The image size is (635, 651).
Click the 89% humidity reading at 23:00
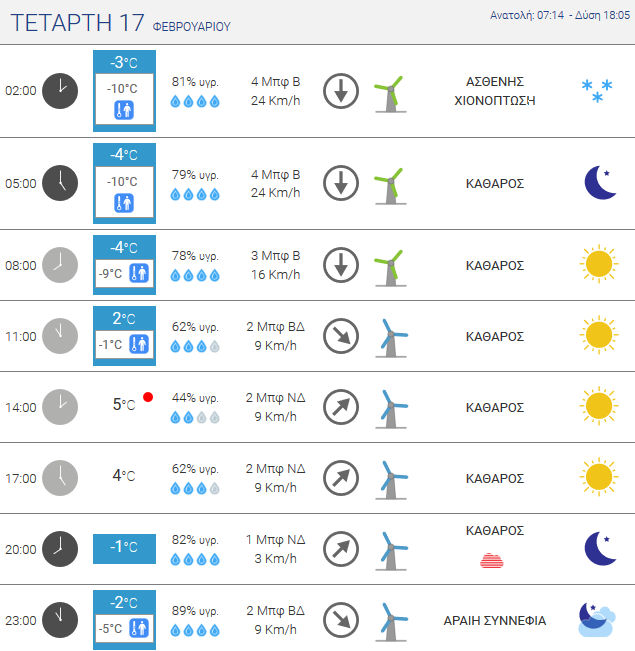(195, 611)
